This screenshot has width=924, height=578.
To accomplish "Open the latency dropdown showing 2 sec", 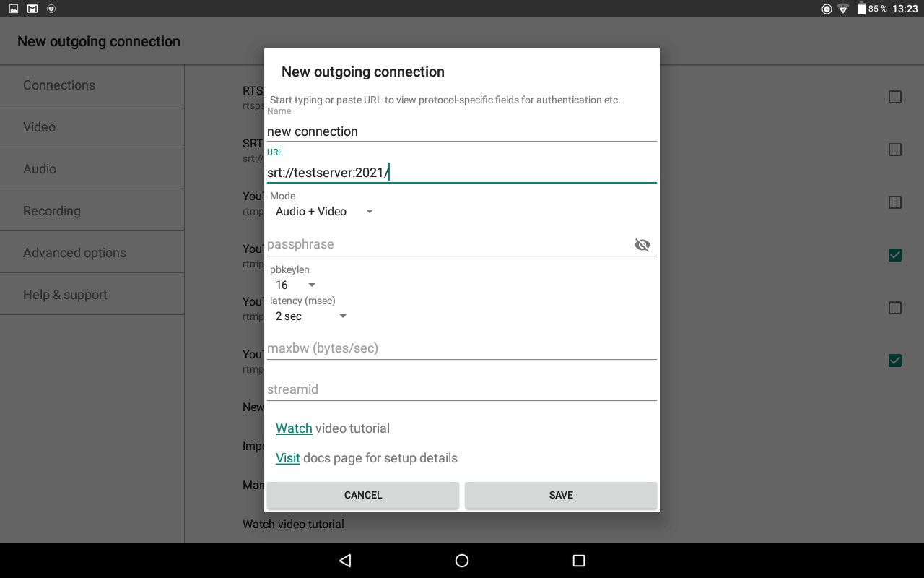I will click(x=310, y=316).
